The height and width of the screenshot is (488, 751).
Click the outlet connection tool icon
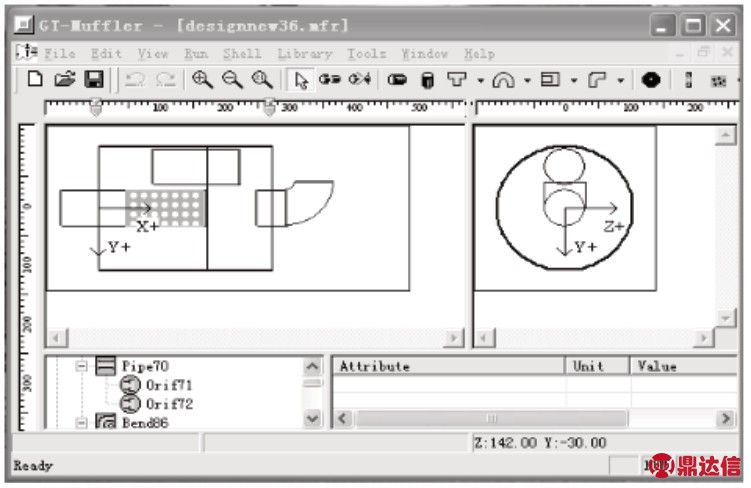click(360, 79)
